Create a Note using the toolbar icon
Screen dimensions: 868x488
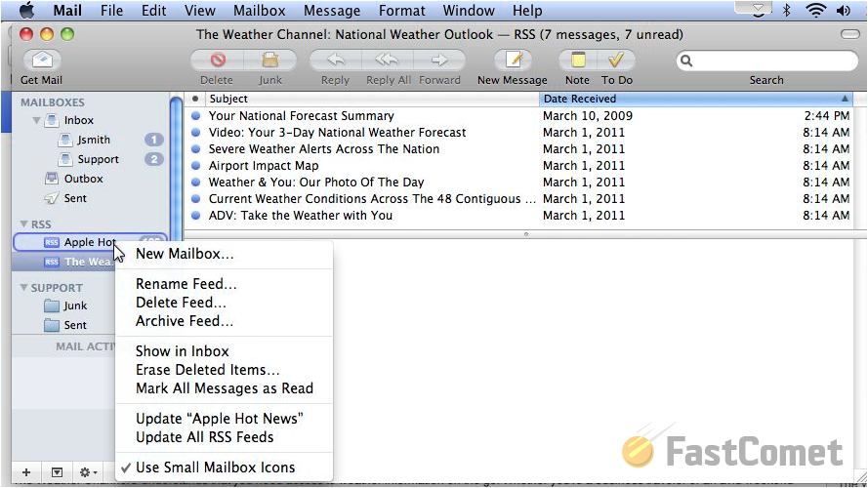tap(577, 60)
